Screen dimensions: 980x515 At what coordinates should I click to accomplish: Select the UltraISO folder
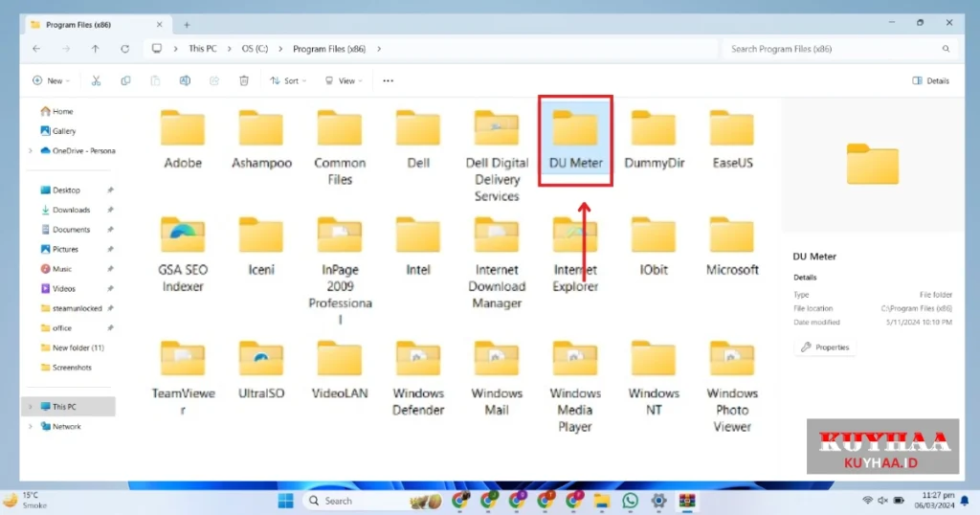pyautogui.click(x=261, y=369)
